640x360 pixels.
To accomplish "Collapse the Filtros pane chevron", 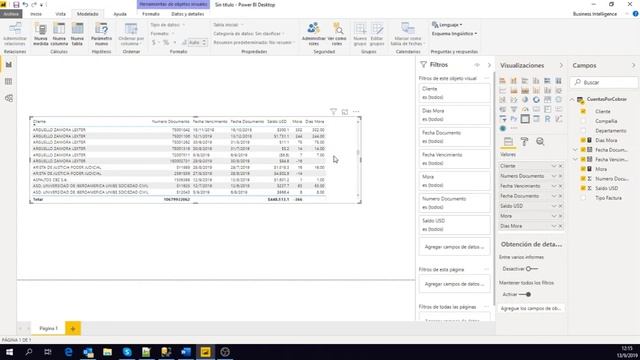I will (x=489, y=65).
